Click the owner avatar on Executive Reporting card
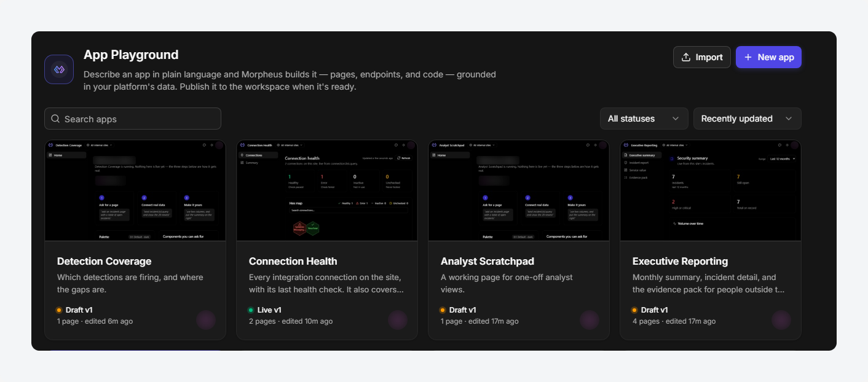Viewport: 868px width, 382px height. click(781, 320)
